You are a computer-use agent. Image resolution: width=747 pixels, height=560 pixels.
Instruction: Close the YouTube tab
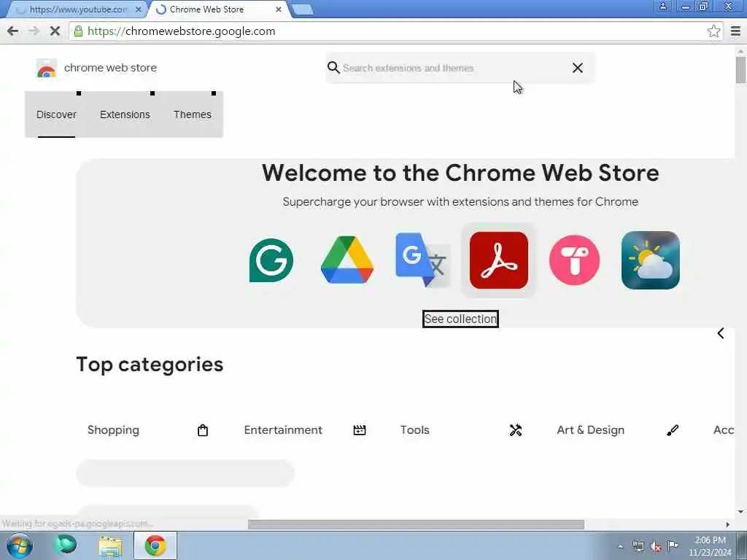[x=138, y=9]
